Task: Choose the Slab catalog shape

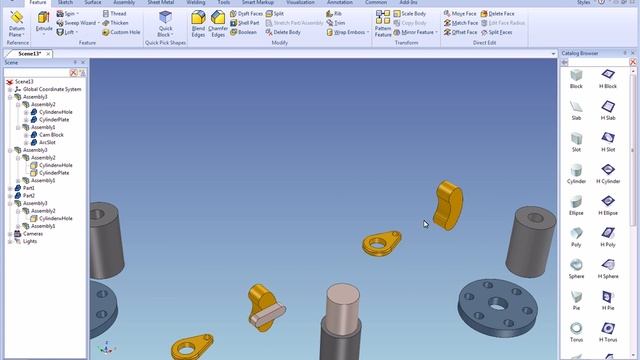Action: coord(576,111)
